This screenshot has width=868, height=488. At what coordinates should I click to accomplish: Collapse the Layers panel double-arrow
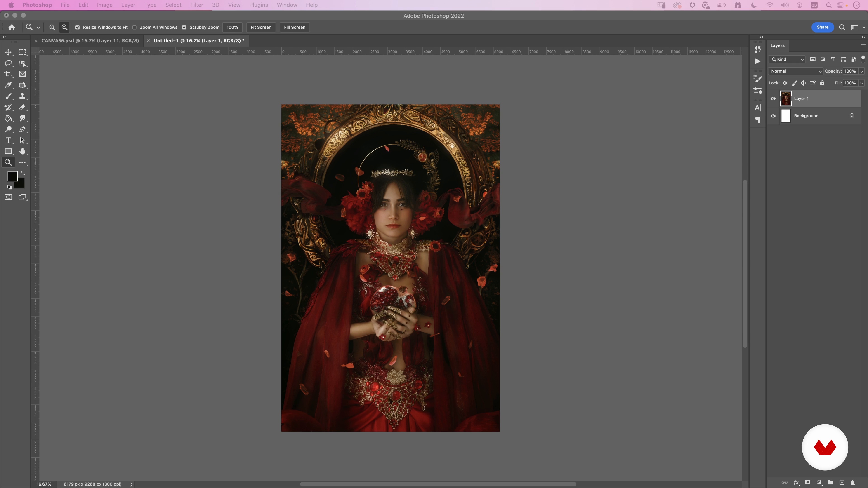863,37
